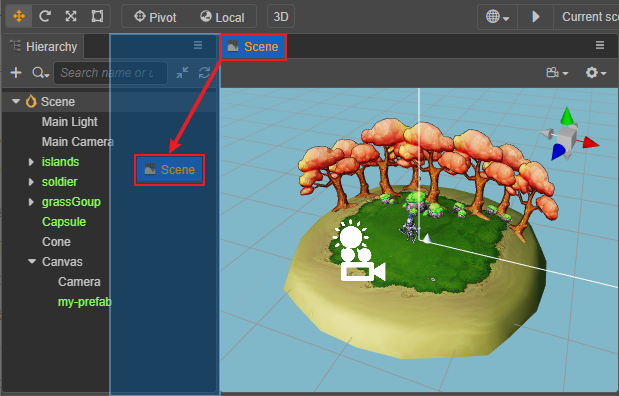Expand the grassGoup node
This screenshot has width=619, height=396.
[x=31, y=202]
